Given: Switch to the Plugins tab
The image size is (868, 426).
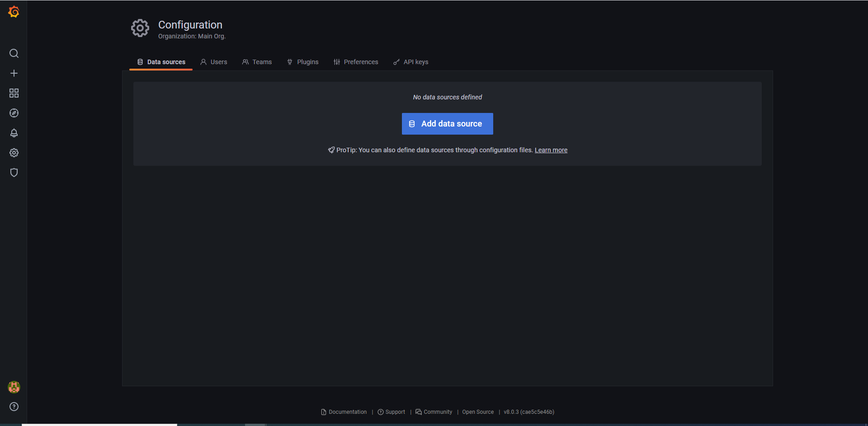Looking at the screenshot, I should [302, 62].
